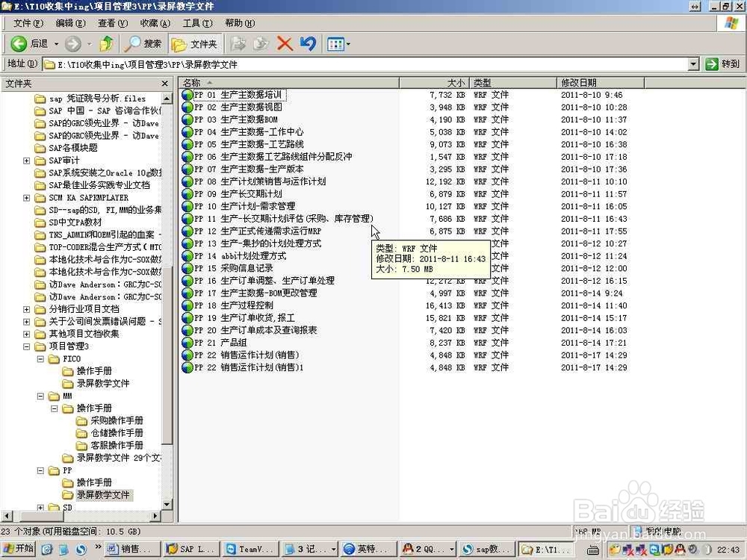
Task: Go back with the 后退 button
Action: (x=30, y=44)
